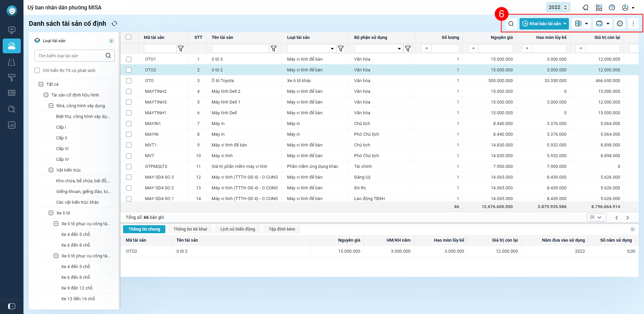Viewport: 644px width, 314px height.
Task: Click the asset type search magnifier icon
Action: click(x=108, y=56)
